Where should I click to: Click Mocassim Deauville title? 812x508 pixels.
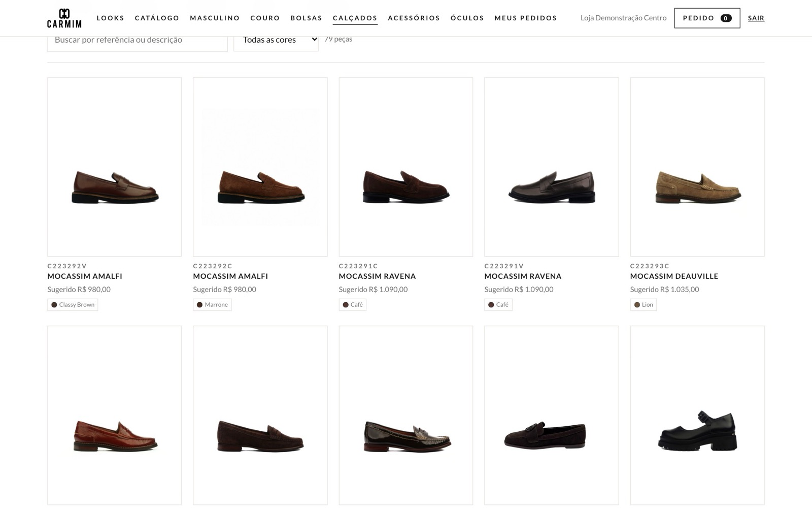pos(674,276)
